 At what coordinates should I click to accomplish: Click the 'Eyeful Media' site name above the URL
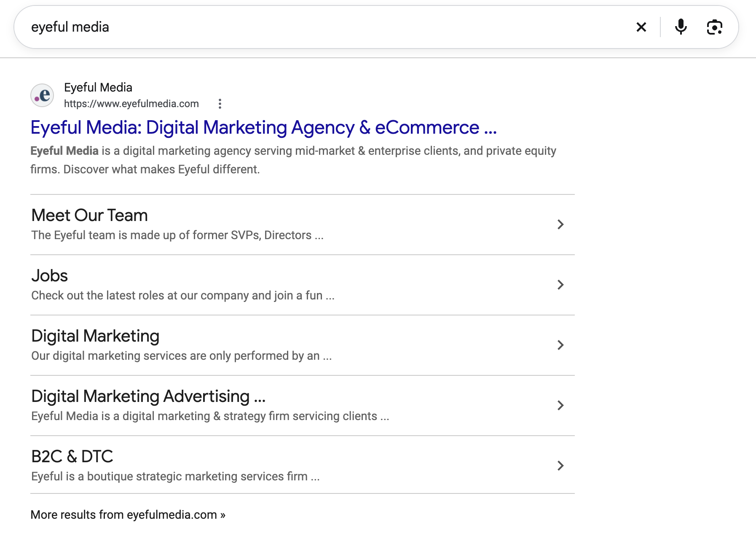(98, 87)
